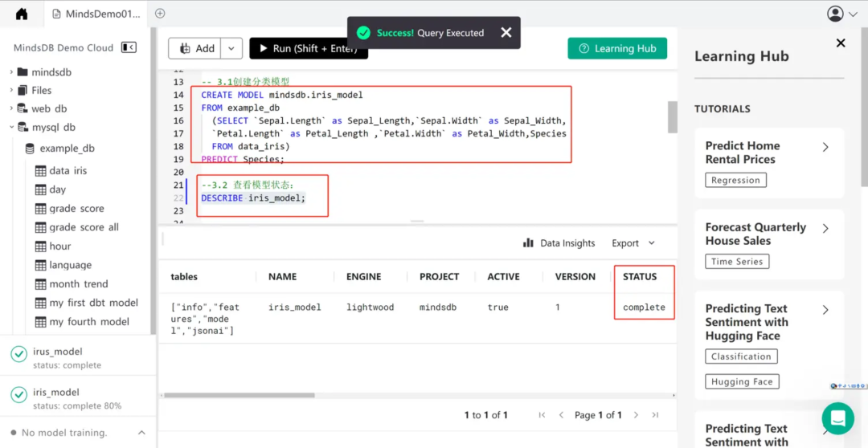The width and height of the screenshot is (868, 448).
Task: Click table icon beside data iris
Action: [x=40, y=171]
